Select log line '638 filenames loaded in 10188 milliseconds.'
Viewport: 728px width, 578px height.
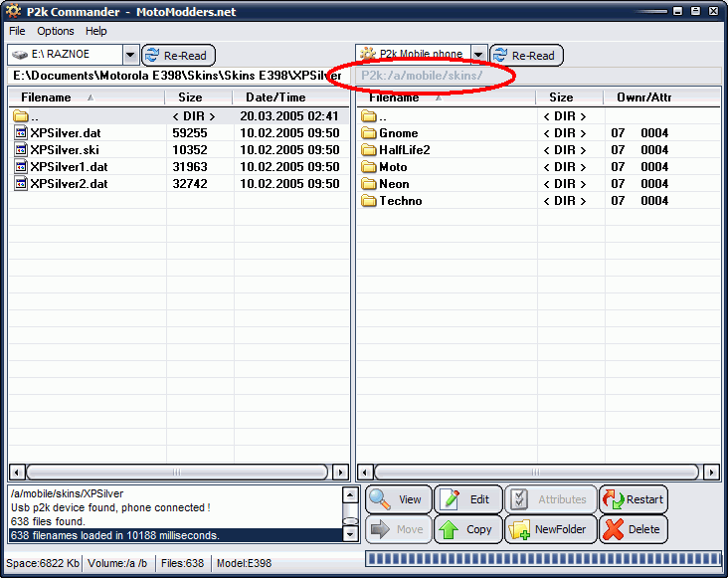tap(175, 535)
